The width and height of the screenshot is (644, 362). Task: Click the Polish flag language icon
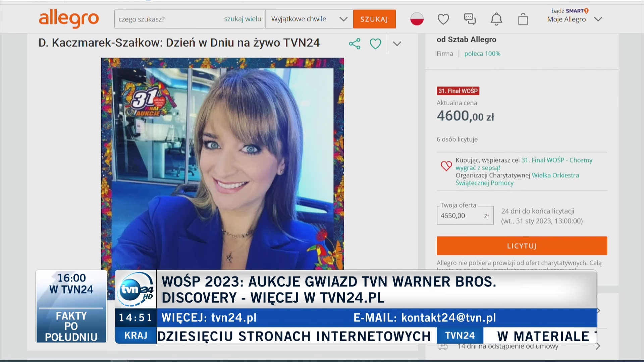pos(417,19)
